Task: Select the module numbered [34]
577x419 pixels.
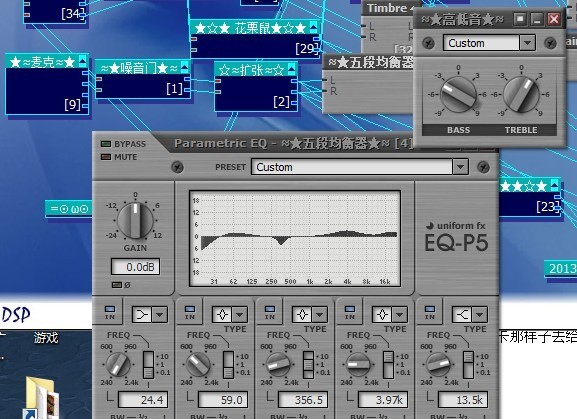Action: [56, 11]
